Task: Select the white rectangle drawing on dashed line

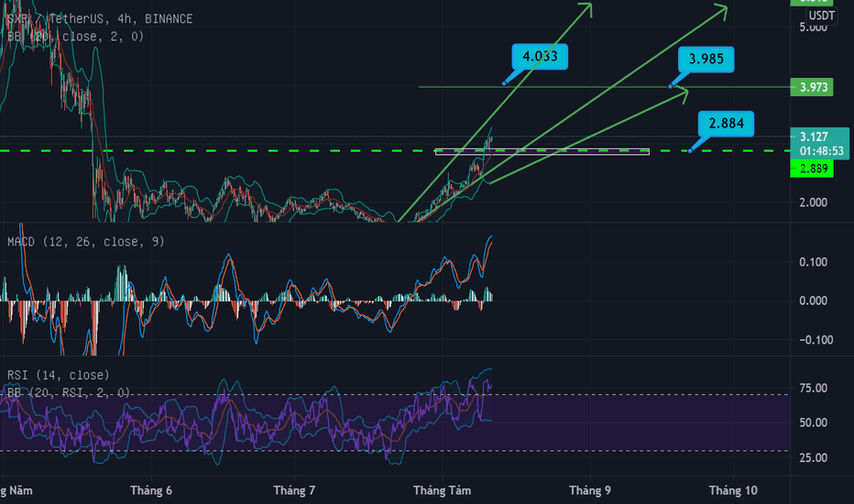Action: pos(542,151)
